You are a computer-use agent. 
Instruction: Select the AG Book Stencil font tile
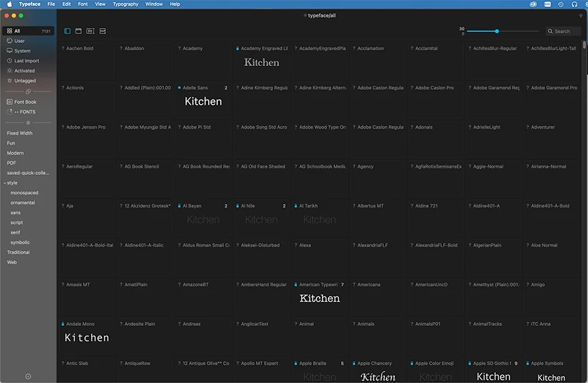coord(145,178)
